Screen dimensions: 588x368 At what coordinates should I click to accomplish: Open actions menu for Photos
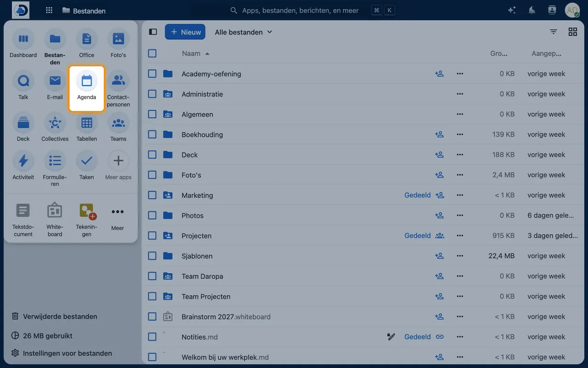click(x=460, y=215)
